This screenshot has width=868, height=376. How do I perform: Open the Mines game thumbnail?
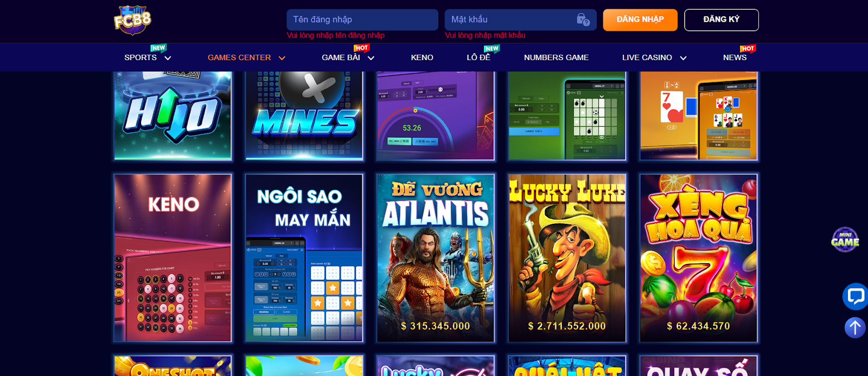[x=304, y=115]
